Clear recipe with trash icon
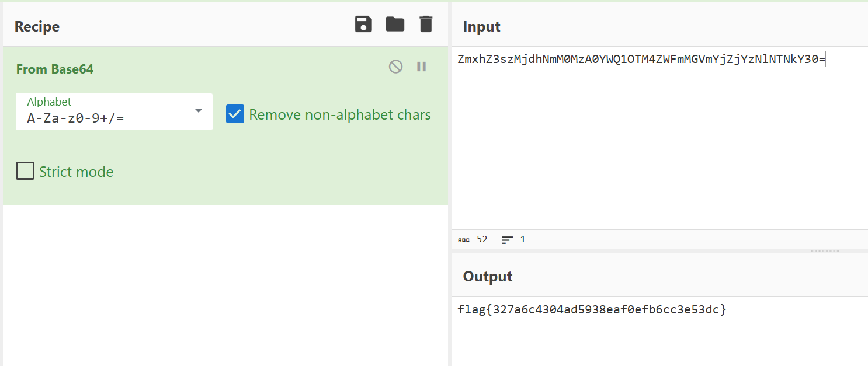868x366 pixels. click(x=426, y=25)
